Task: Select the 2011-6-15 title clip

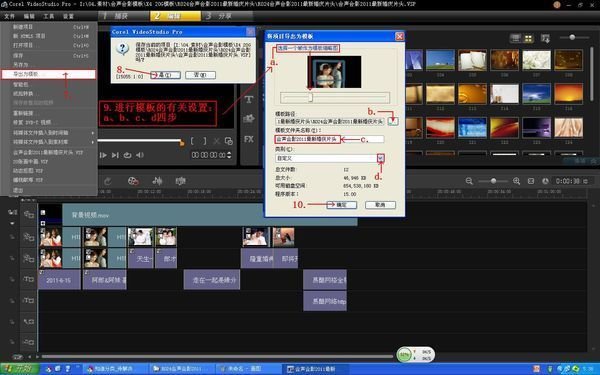Action: [x=59, y=280]
